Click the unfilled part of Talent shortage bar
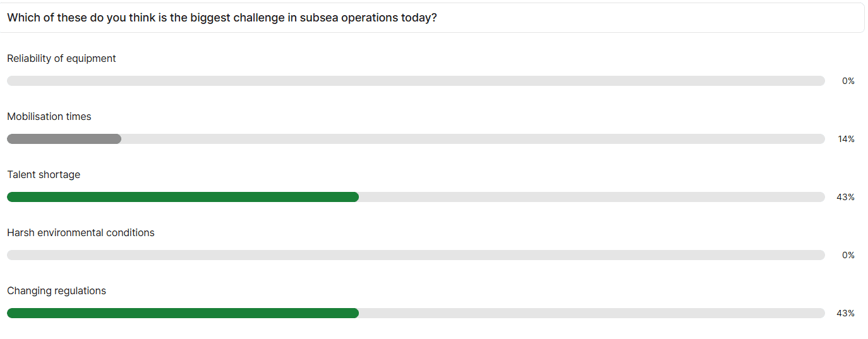The image size is (868, 339). pyautogui.click(x=592, y=197)
